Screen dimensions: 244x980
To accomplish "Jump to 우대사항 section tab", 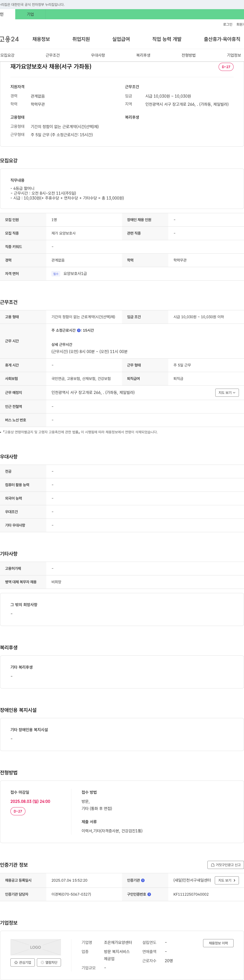I will pyautogui.click(x=98, y=55).
